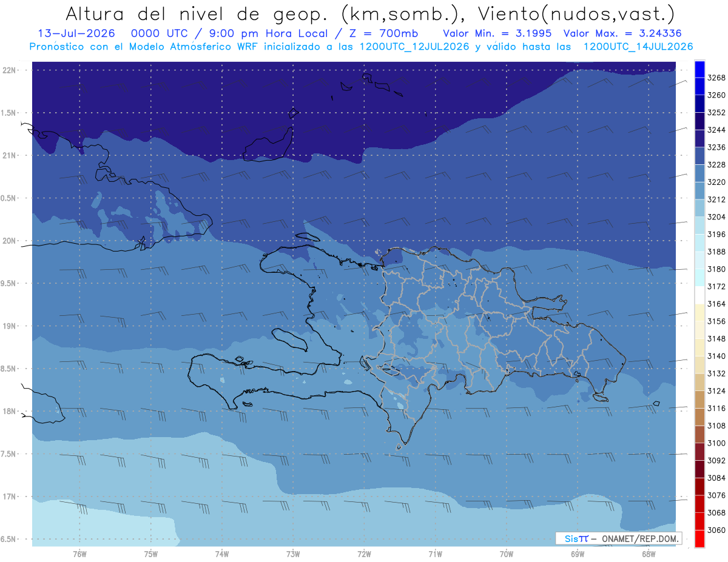The height and width of the screenshot is (562, 728).
Task: Click longitude label '74W'
Action: click(222, 554)
